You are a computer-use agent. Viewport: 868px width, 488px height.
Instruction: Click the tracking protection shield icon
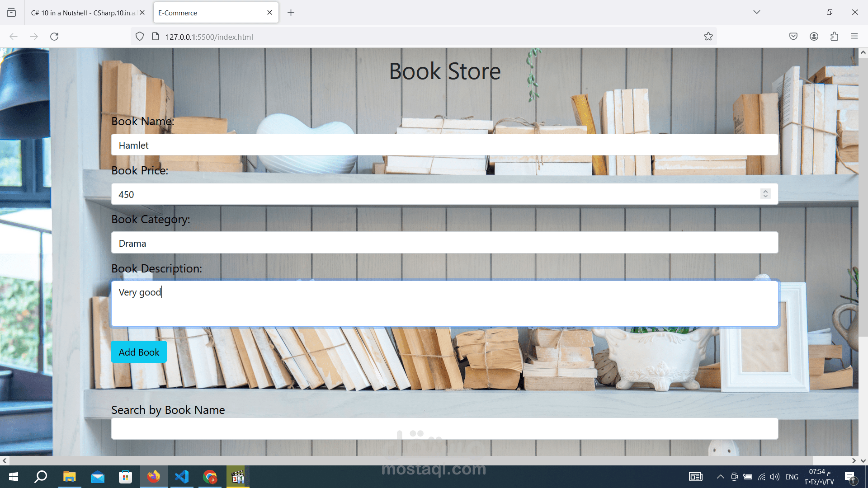tap(140, 37)
